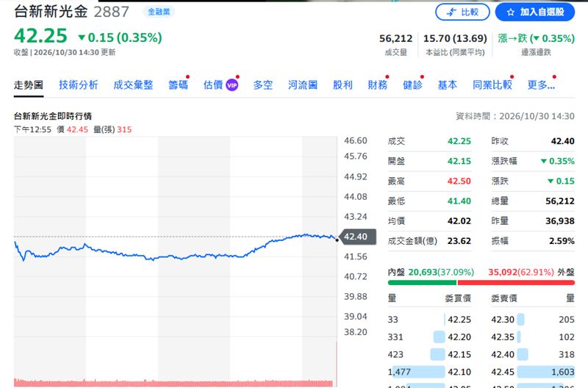This screenshot has width=588, height=388.
Task: Click the 42.40 price marker on chart
Action: tap(356, 237)
